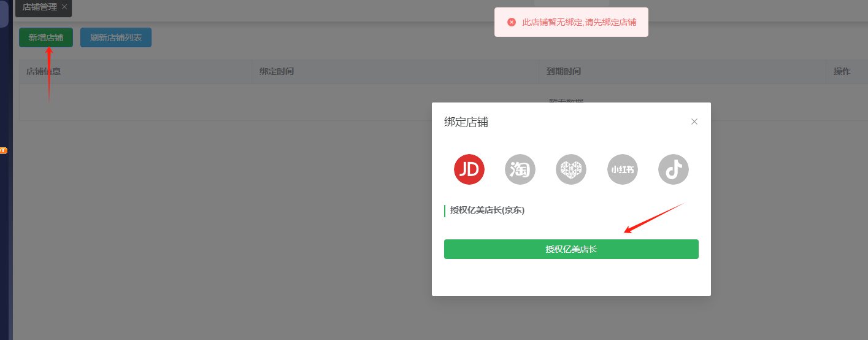Click the 绑定店铺 dialog title
This screenshot has height=340, width=868.
coord(466,122)
